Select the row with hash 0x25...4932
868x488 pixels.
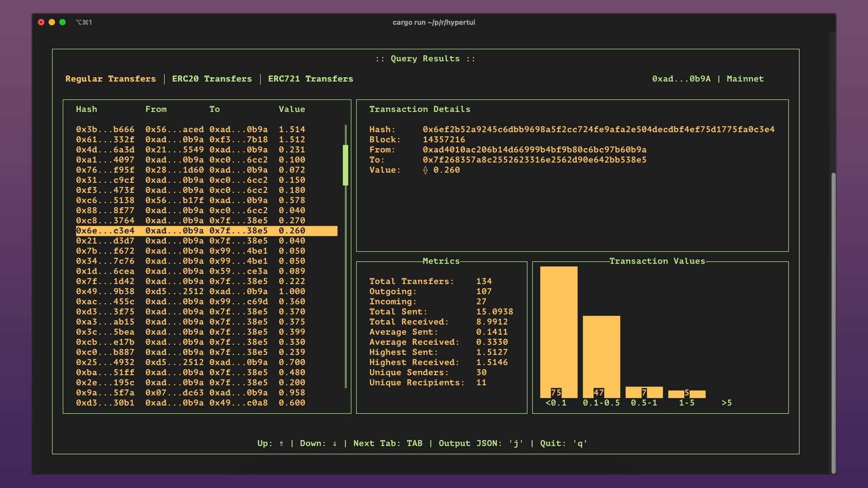pyautogui.click(x=207, y=362)
